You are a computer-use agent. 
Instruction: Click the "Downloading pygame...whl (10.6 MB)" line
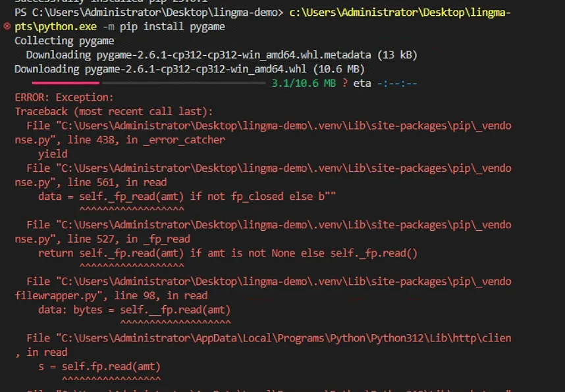tap(190, 69)
